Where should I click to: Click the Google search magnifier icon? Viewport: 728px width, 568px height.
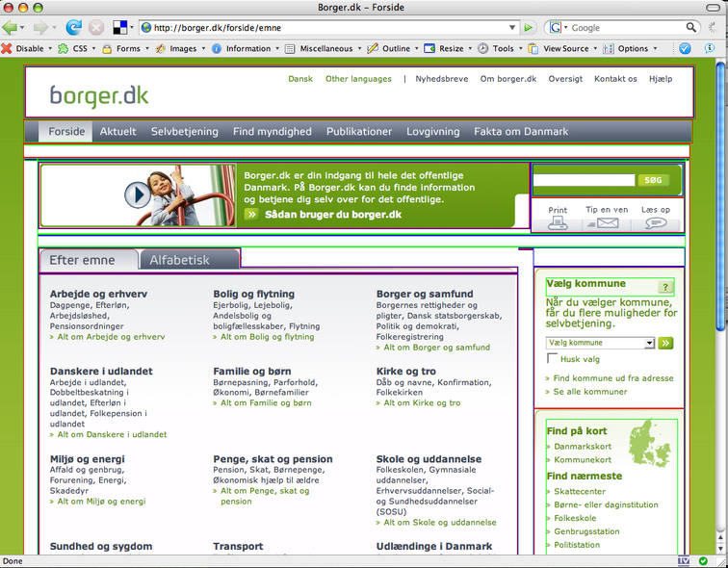pos(690,27)
